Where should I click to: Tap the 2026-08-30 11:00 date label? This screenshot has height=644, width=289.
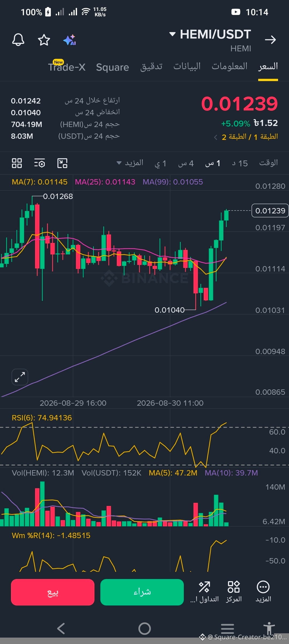tap(170, 403)
